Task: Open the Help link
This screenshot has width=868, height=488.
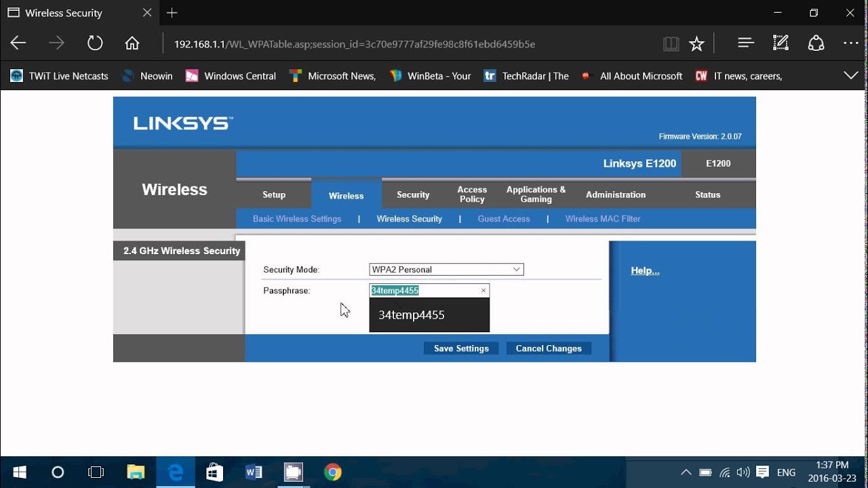Action: pyautogui.click(x=645, y=270)
